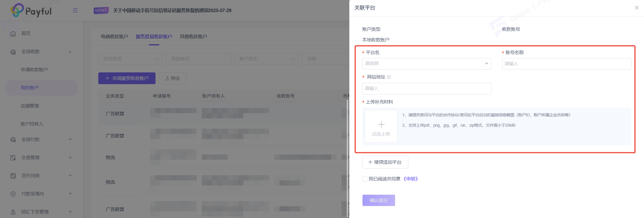Open the 业务类型 filter dropdown
The height and width of the screenshot is (218, 644).
(x=131, y=59)
